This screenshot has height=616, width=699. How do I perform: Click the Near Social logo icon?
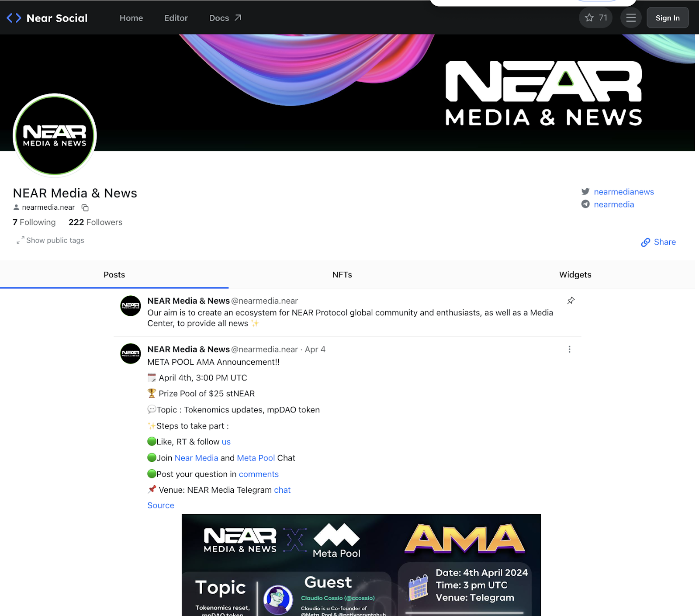(14, 18)
